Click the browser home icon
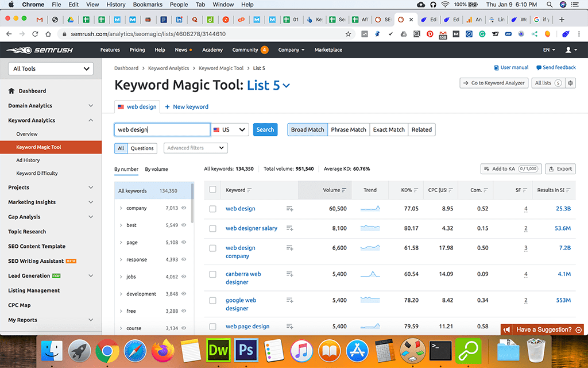The image size is (588, 368). click(48, 34)
